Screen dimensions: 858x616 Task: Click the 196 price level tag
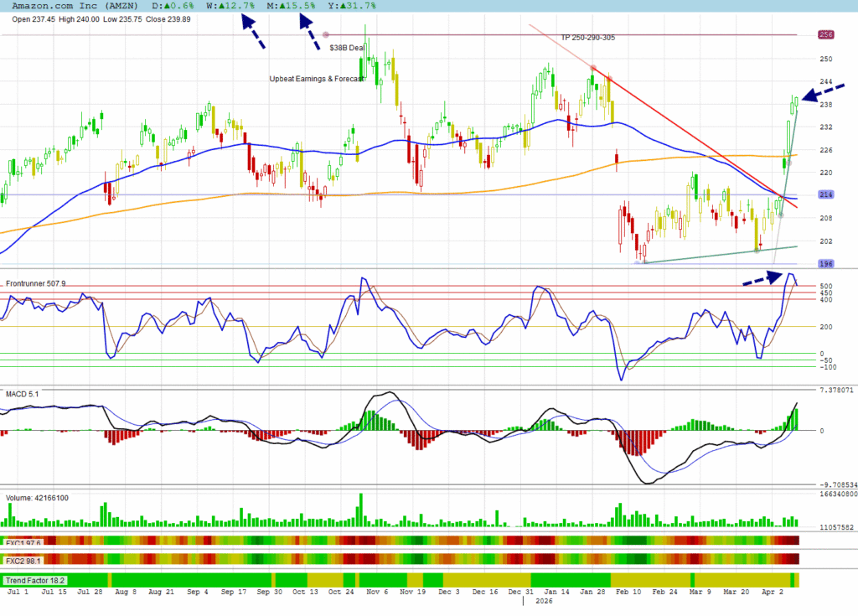826,264
